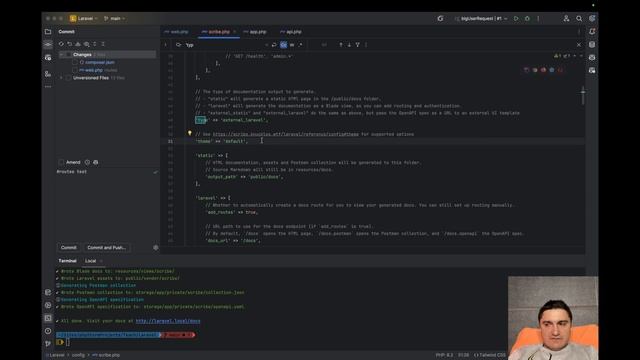Click the Commit button
The height and width of the screenshot is (360, 640).
[x=69, y=247]
